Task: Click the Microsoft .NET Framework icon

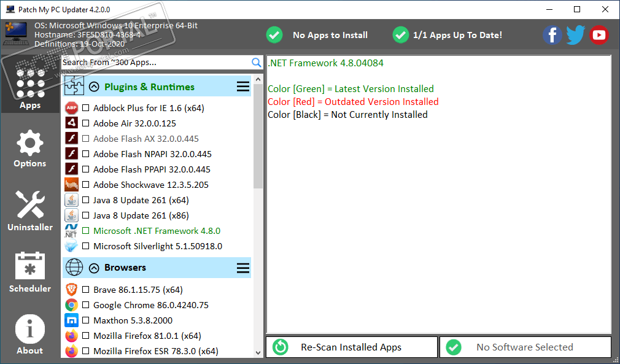Action: click(x=72, y=231)
